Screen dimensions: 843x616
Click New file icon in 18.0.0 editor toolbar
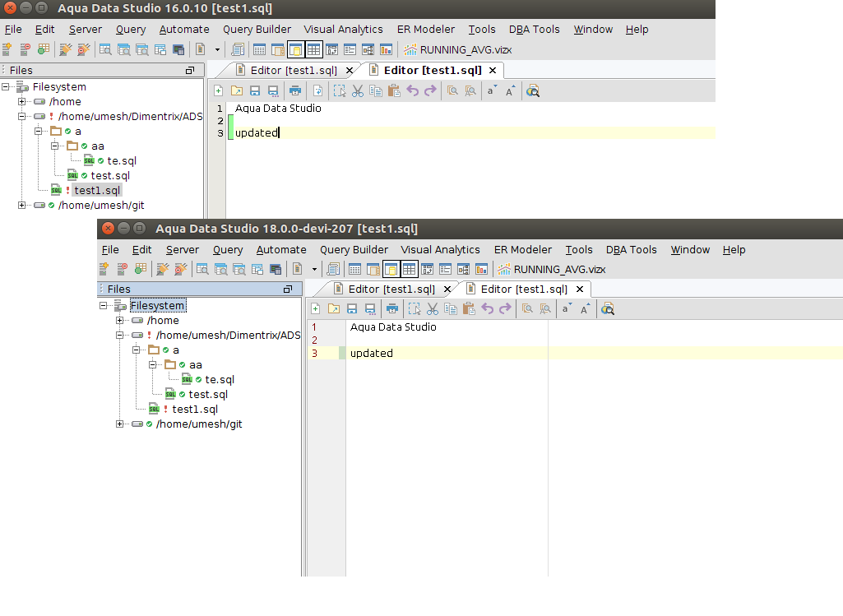(x=316, y=308)
